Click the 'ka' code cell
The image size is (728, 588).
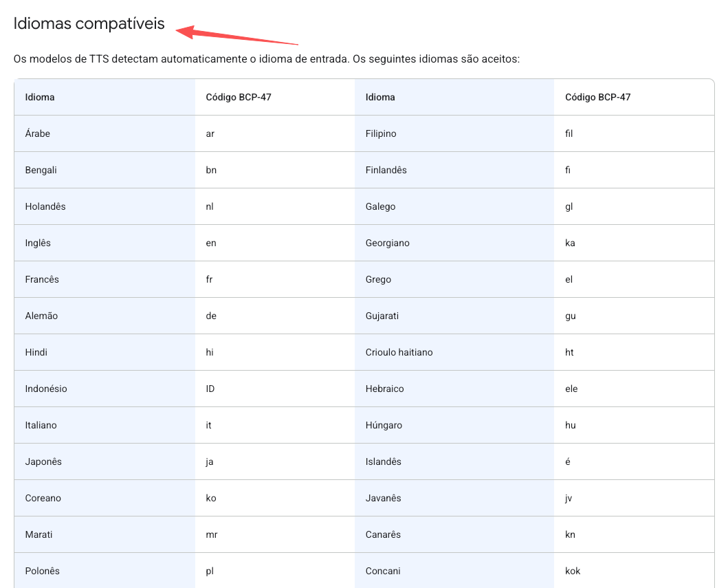(634, 243)
